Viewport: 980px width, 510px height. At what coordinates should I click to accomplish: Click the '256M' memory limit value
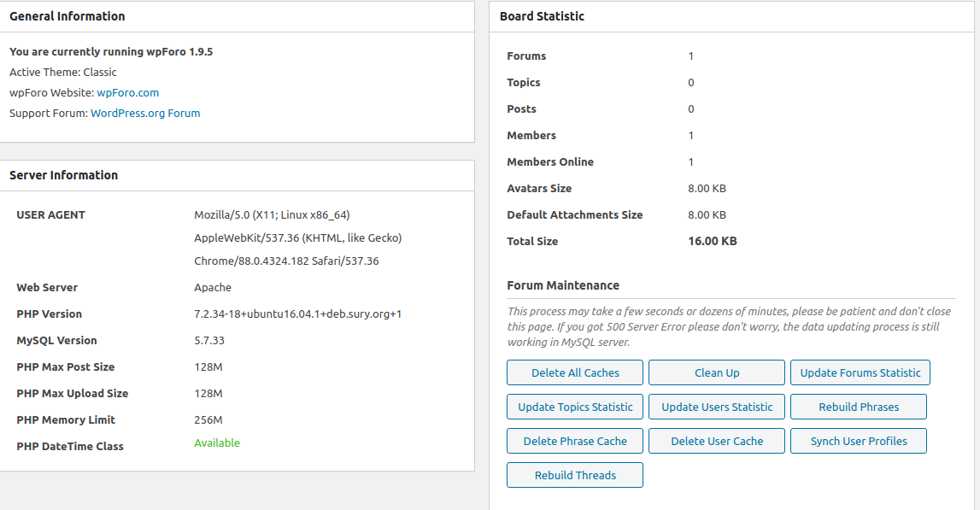pos(208,420)
